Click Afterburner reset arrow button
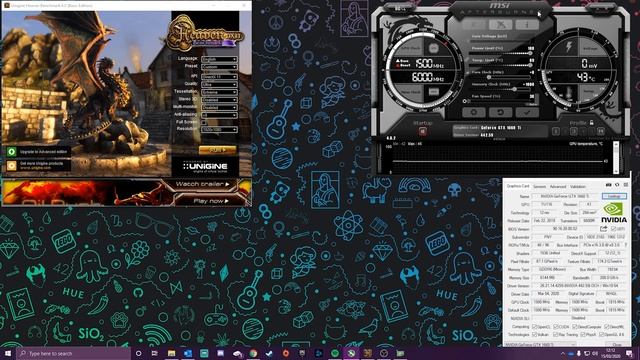Viewport: 640px width, 360px height. click(500, 112)
